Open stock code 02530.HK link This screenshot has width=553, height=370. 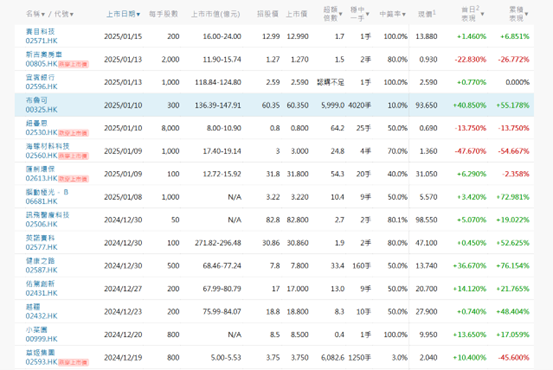41,132
